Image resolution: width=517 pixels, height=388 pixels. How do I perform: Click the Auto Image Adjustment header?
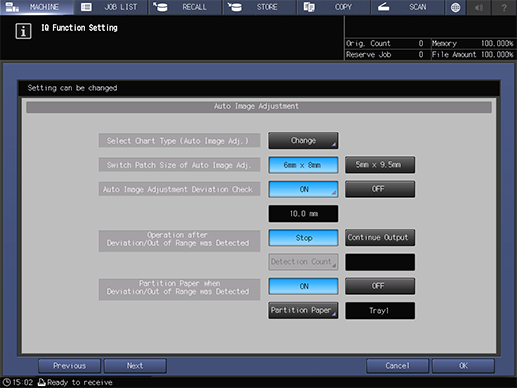pos(259,107)
